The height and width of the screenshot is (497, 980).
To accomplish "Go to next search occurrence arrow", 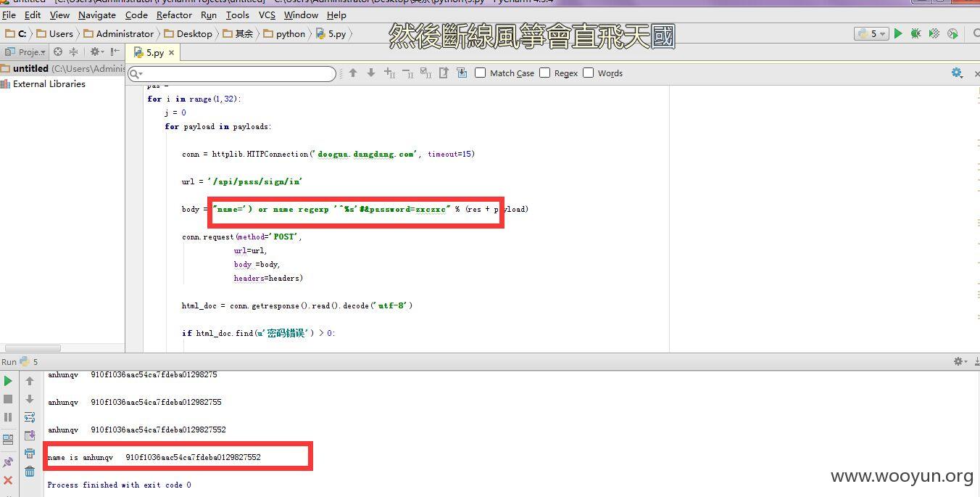I will [371, 73].
